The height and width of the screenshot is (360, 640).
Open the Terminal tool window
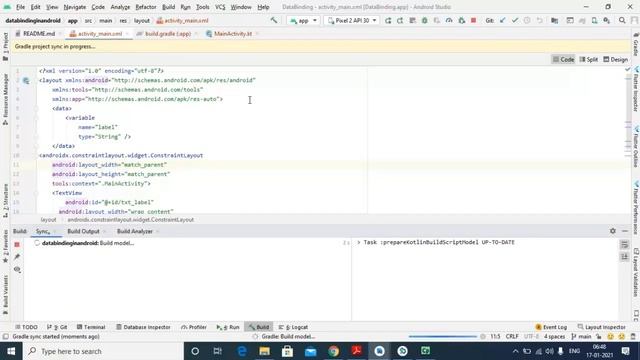(x=91, y=327)
